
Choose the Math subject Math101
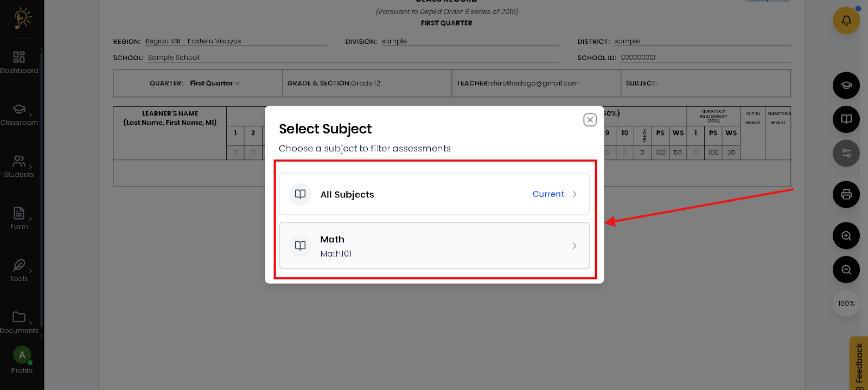(434, 246)
